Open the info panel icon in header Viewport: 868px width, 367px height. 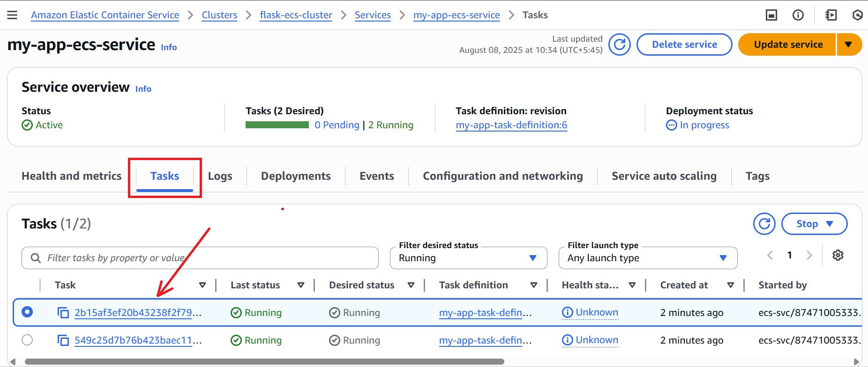(798, 15)
